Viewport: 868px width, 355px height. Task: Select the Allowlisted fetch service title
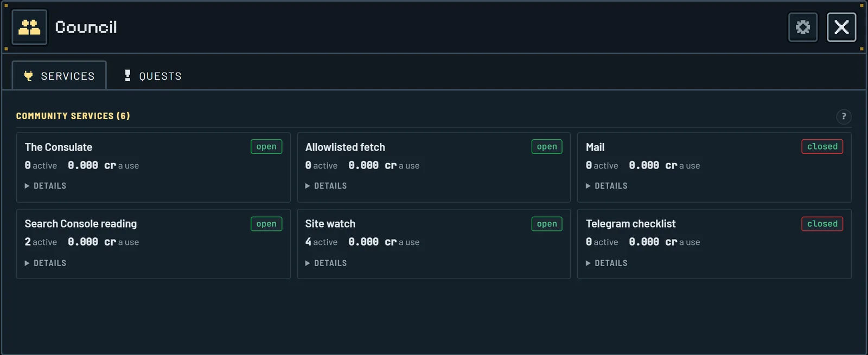[x=345, y=147]
